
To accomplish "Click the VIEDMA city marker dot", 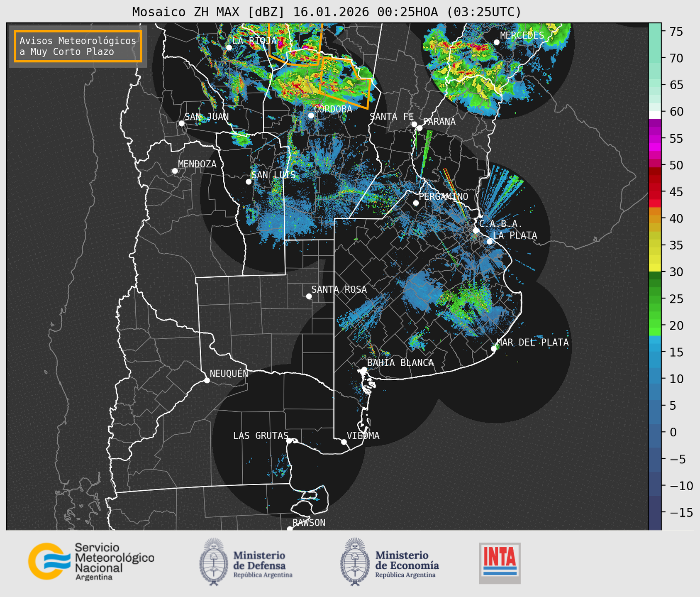I will pos(344,442).
